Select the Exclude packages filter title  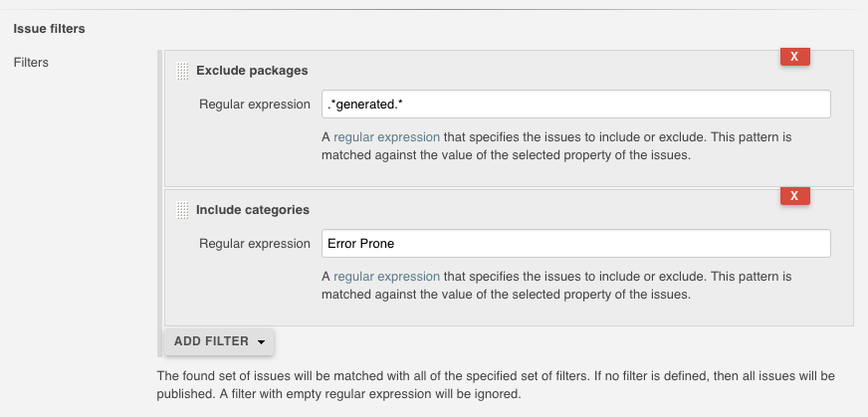click(252, 71)
